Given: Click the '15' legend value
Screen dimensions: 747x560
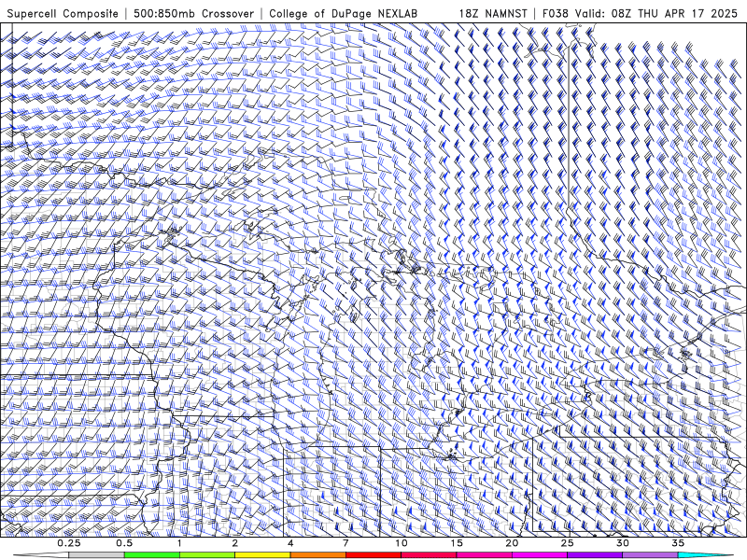Looking at the screenshot, I should (x=457, y=543).
